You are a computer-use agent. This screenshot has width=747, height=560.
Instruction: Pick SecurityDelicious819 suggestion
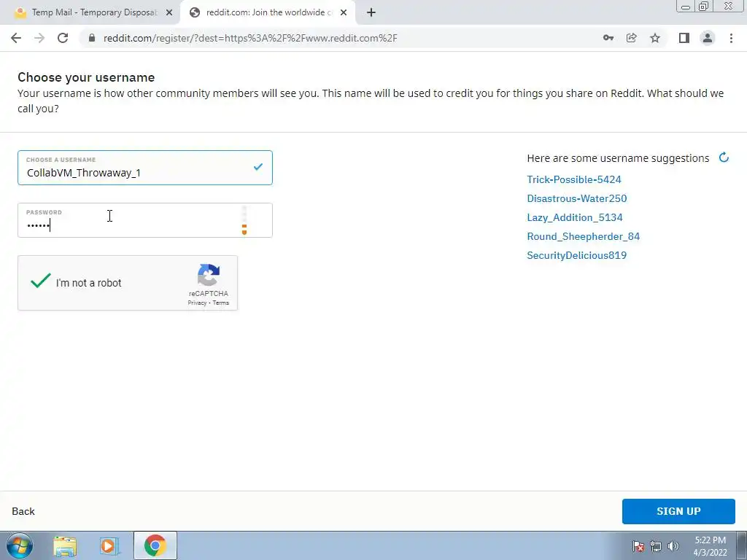pyautogui.click(x=576, y=256)
